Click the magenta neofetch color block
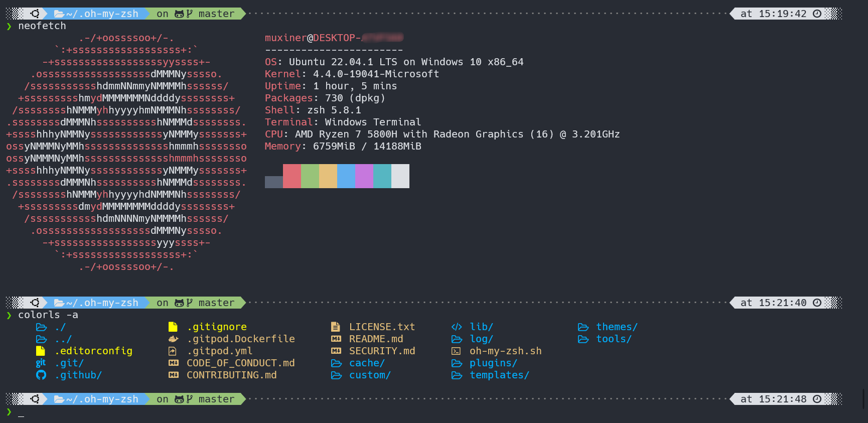This screenshot has width=868, height=423. pos(364,176)
